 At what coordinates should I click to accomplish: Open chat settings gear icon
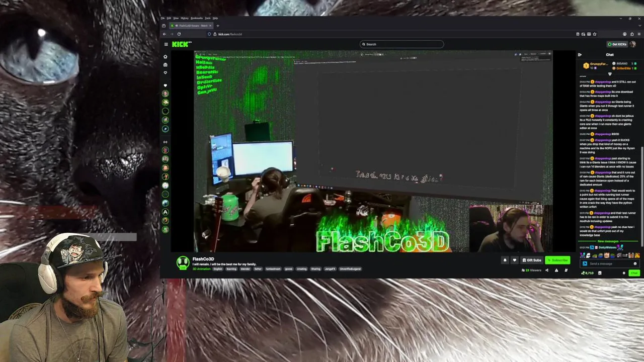[x=624, y=273]
